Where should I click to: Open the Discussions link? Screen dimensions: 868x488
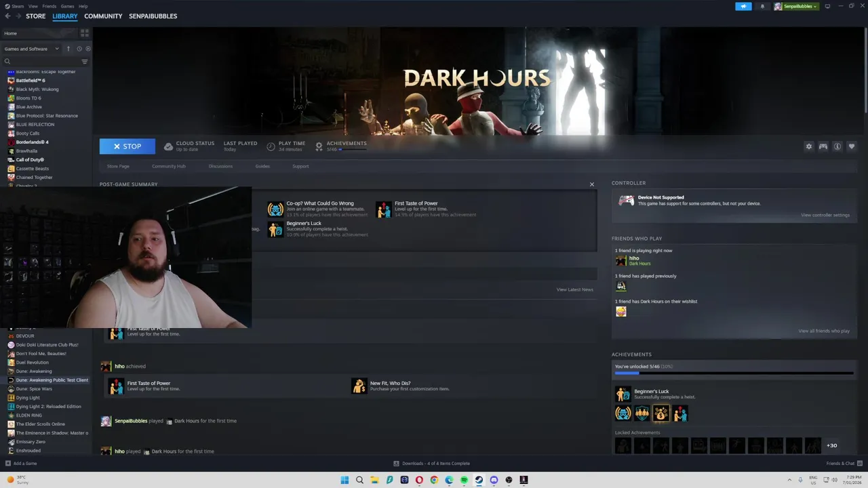pyautogui.click(x=220, y=166)
